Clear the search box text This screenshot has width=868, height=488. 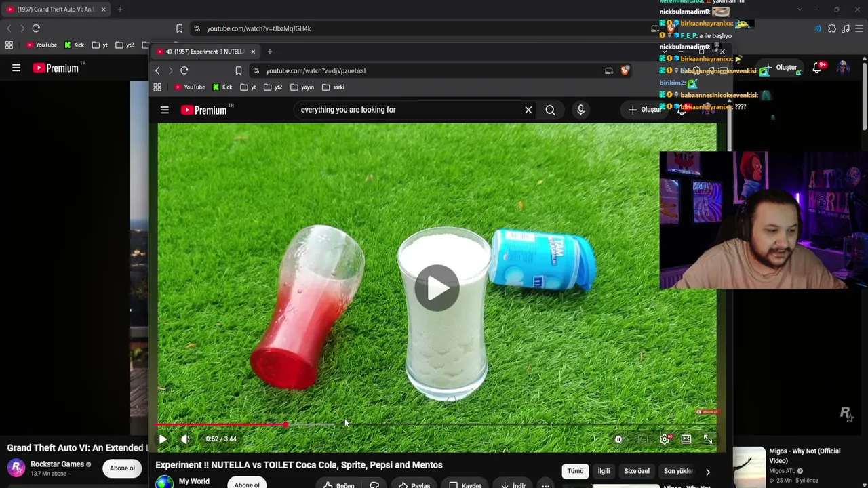click(x=528, y=110)
